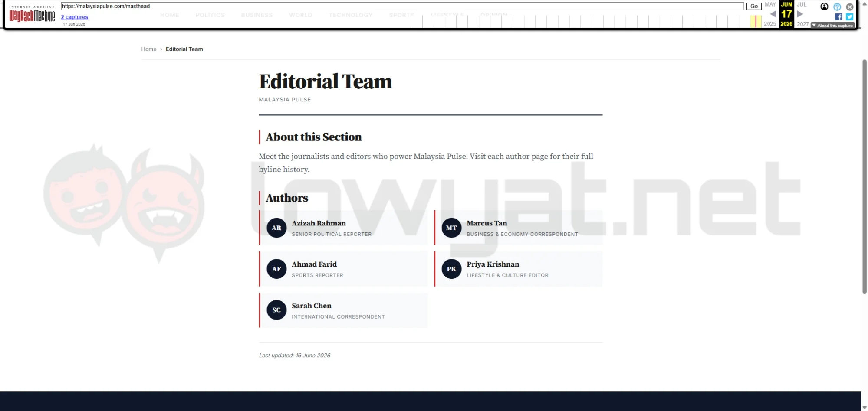Share capture on Twitter
This screenshot has width=868, height=411.
point(850,17)
